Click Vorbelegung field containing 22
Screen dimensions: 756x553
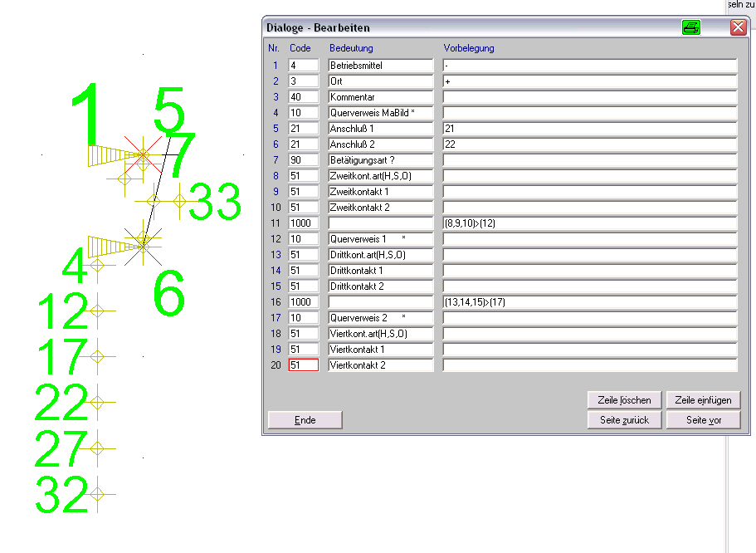(590, 144)
